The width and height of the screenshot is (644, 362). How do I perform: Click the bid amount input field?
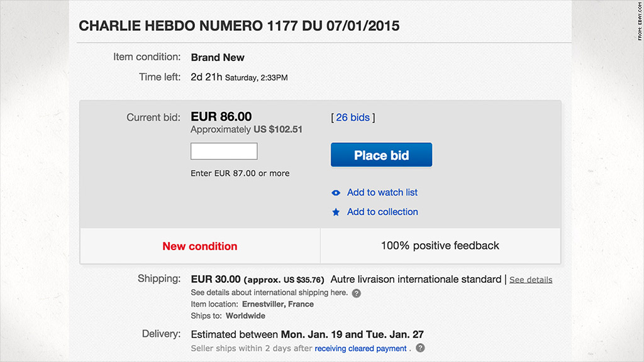click(224, 151)
